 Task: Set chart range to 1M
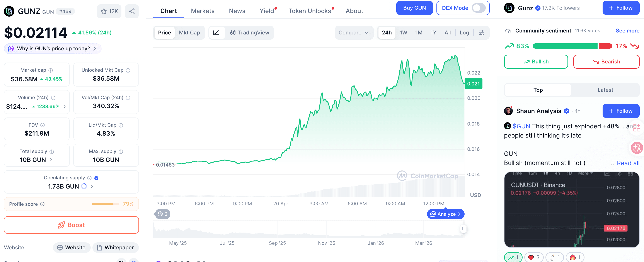click(x=419, y=33)
